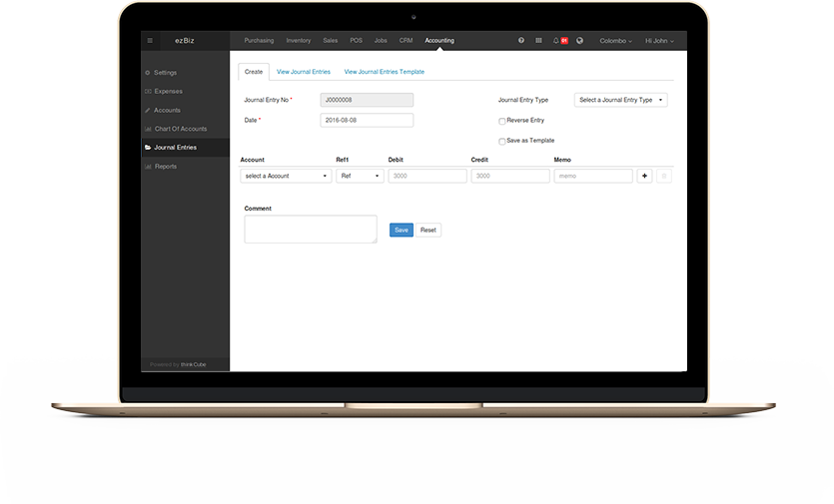
Task: Open Expenses in the sidebar
Action: [x=168, y=92]
